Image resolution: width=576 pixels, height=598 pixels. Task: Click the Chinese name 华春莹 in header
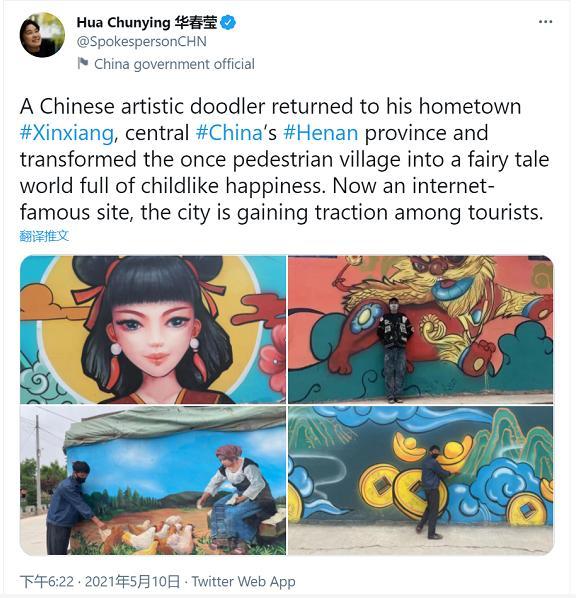pos(196,23)
